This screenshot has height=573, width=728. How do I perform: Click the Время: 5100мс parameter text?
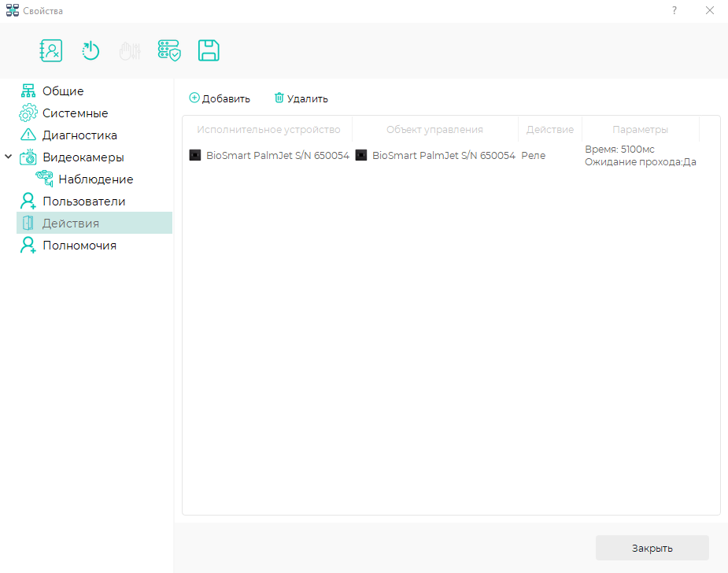(620, 149)
